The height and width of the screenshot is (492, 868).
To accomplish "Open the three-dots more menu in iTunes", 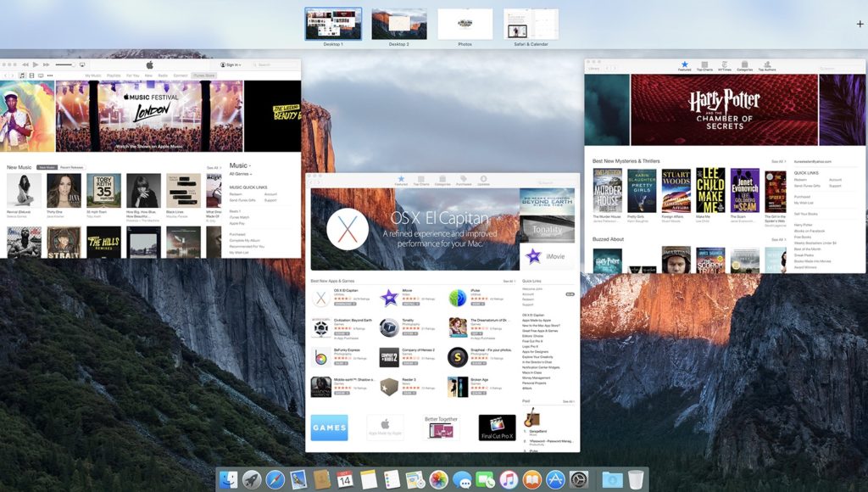I will [50, 75].
